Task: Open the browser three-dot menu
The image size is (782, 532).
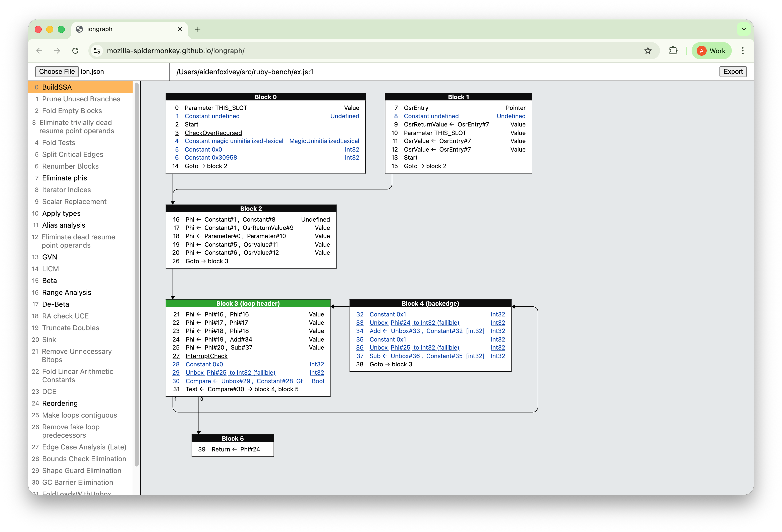Action: tap(743, 50)
